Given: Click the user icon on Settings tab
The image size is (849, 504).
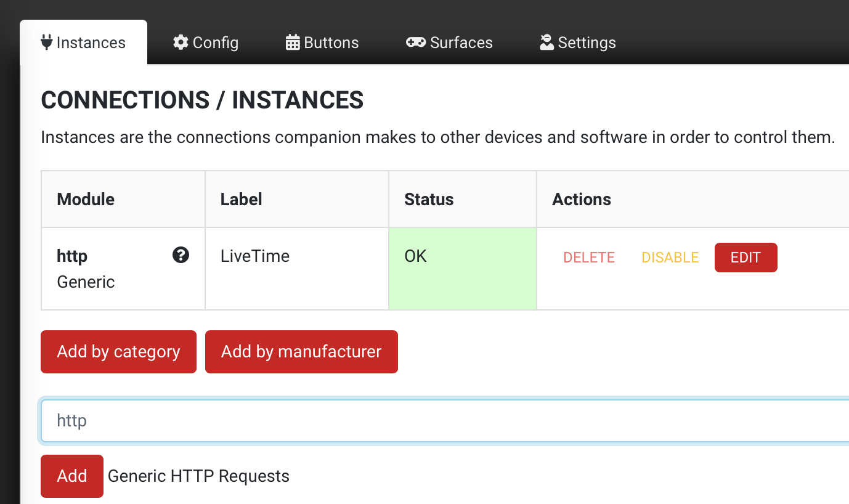Looking at the screenshot, I should click(x=546, y=43).
